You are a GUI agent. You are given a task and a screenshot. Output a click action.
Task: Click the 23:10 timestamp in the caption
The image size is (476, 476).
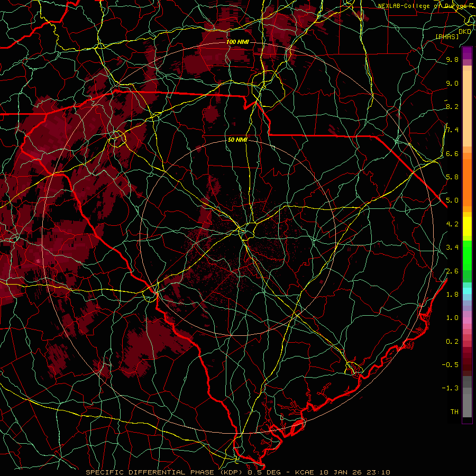pyautogui.click(x=379, y=472)
